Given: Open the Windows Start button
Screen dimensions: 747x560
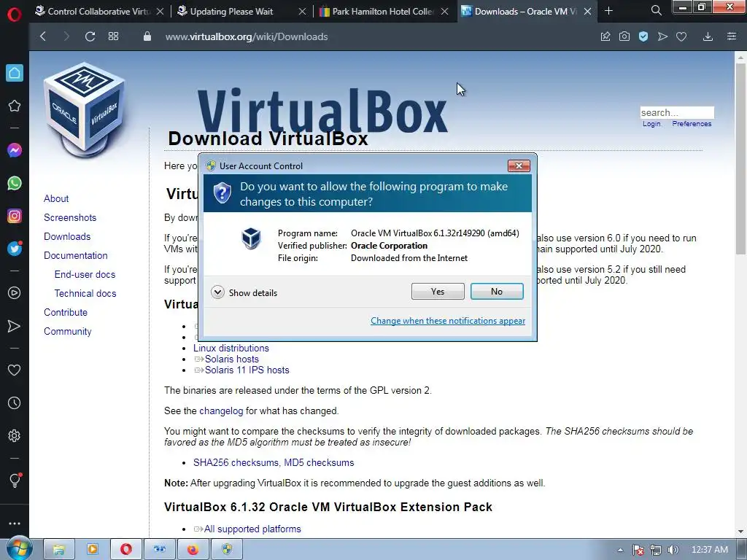Looking at the screenshot, I should [20, 549].
